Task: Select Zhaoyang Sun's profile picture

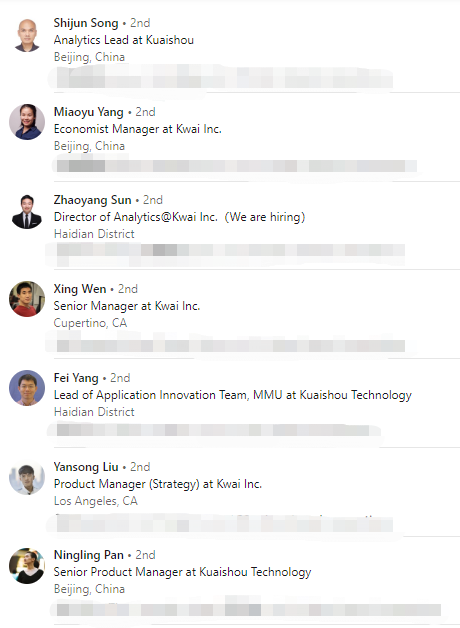Action: pyautogui.click(x=27, y=211)
